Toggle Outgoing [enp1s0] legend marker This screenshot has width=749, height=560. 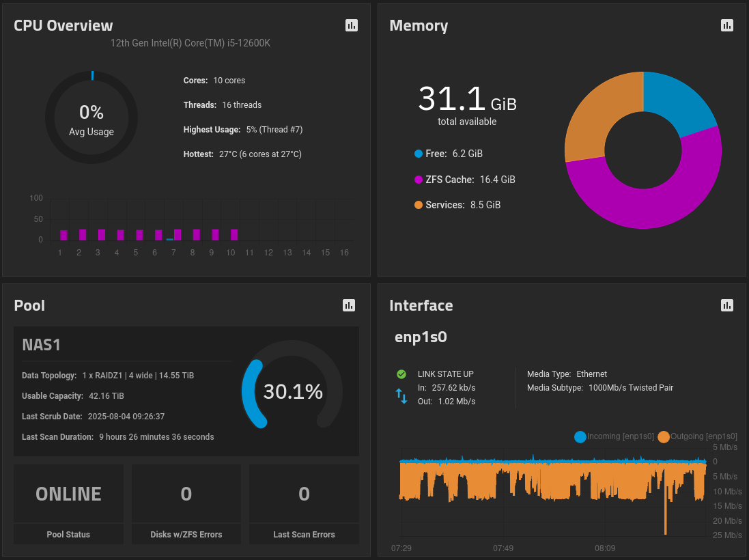click(664, 436)
